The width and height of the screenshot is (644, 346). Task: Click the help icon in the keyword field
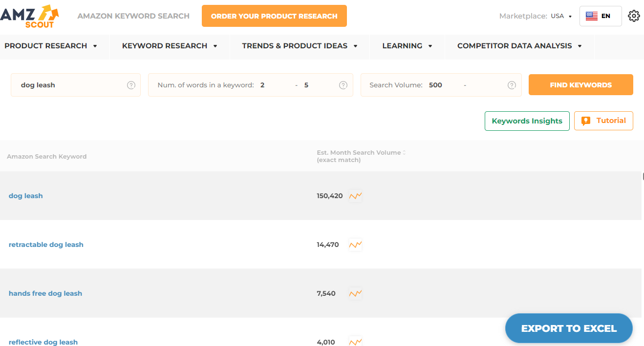pos(131,84)
